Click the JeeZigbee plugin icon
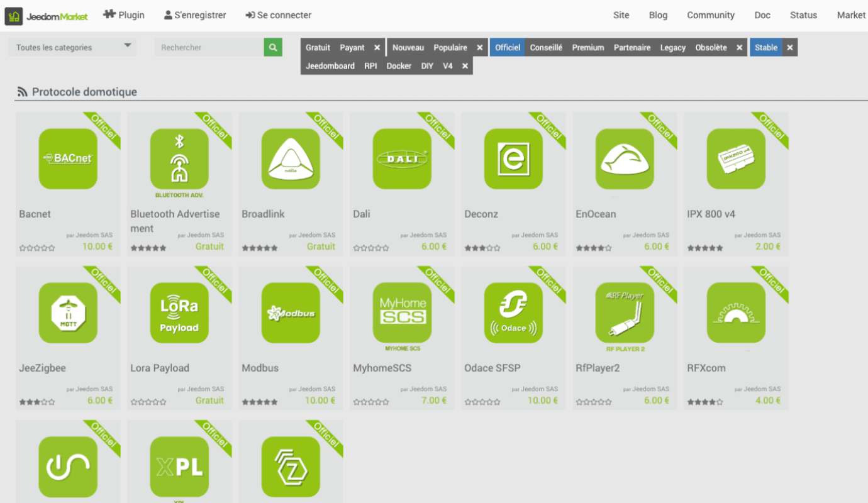 68,312
